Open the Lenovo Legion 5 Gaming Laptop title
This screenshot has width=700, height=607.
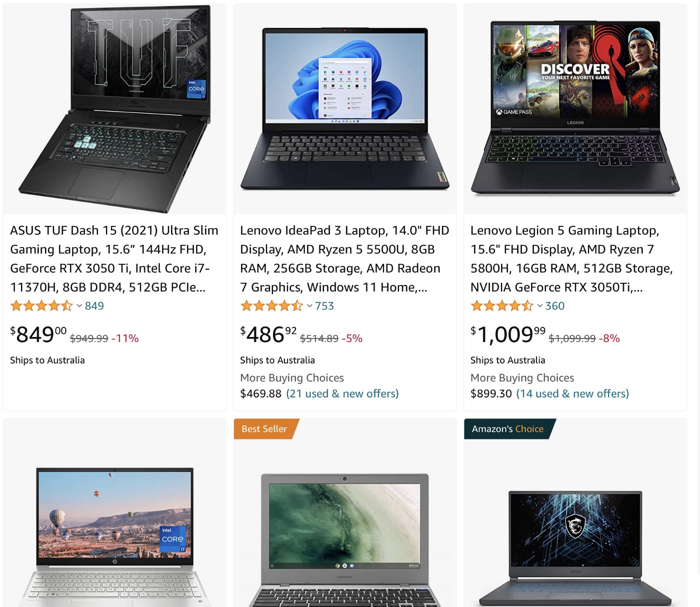point(571,258)
